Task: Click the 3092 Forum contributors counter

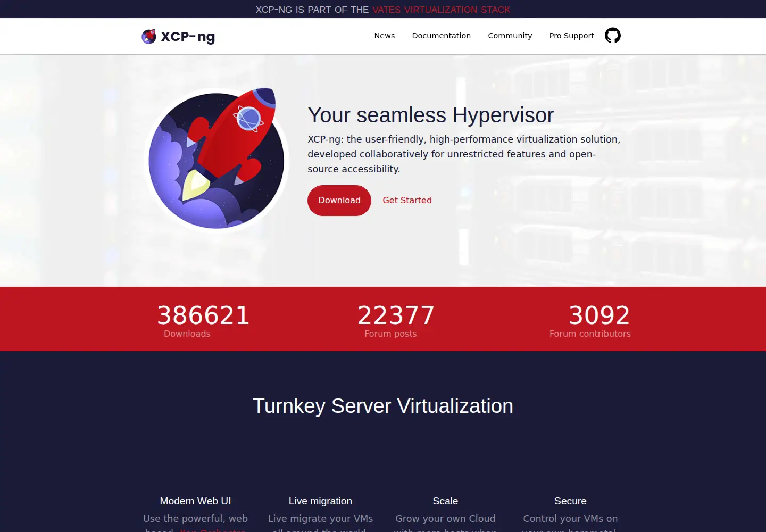Action: 590,320
